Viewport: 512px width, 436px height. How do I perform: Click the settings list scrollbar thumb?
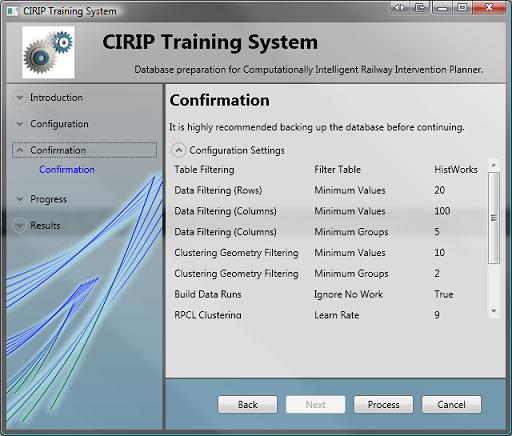[x=494, y=218]
